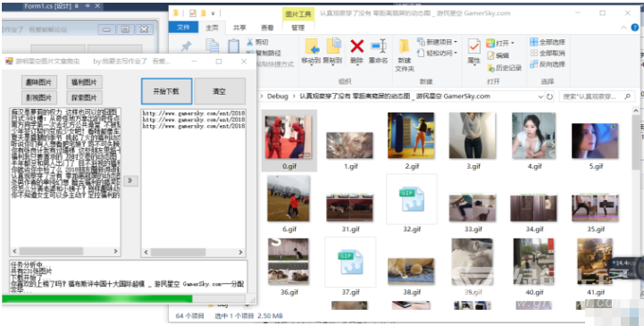Click the New folder (新建文件夹) icon
This screenshot has height=326, width=644.
click(x=404, y=46)
